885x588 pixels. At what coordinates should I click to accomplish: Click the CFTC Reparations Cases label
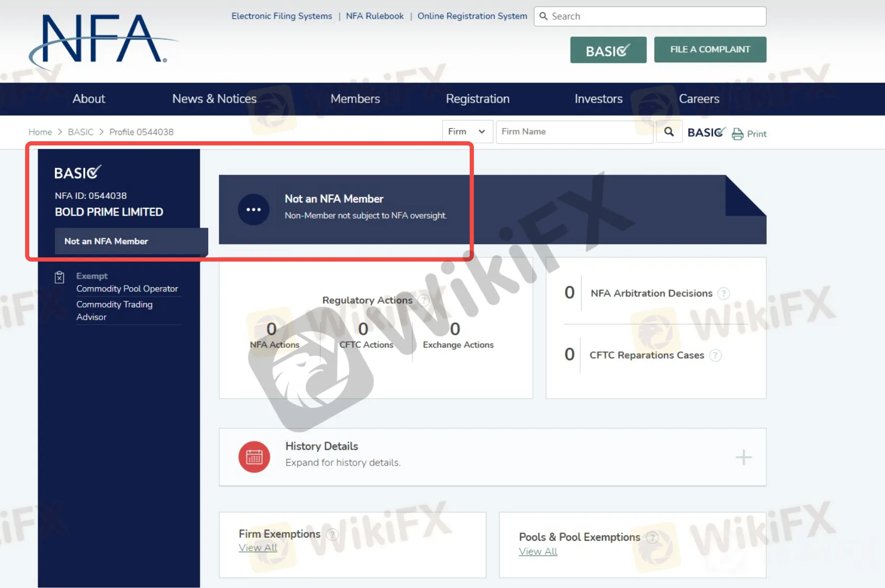[x=647, y=355]
